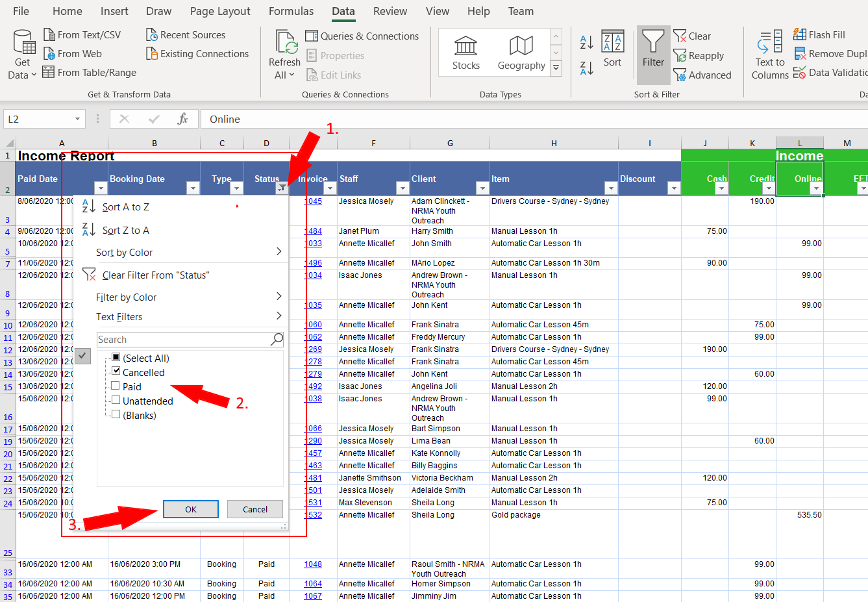The width and height of the screenshot is (868, 602).
Task: Click Cancel in filter menu
Action: coord(255,509)
